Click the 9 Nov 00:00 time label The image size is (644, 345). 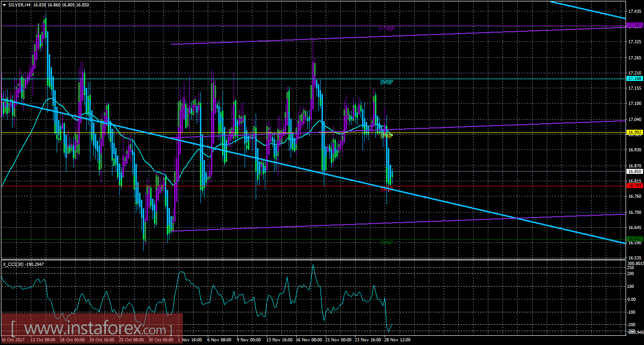point(249,340)
